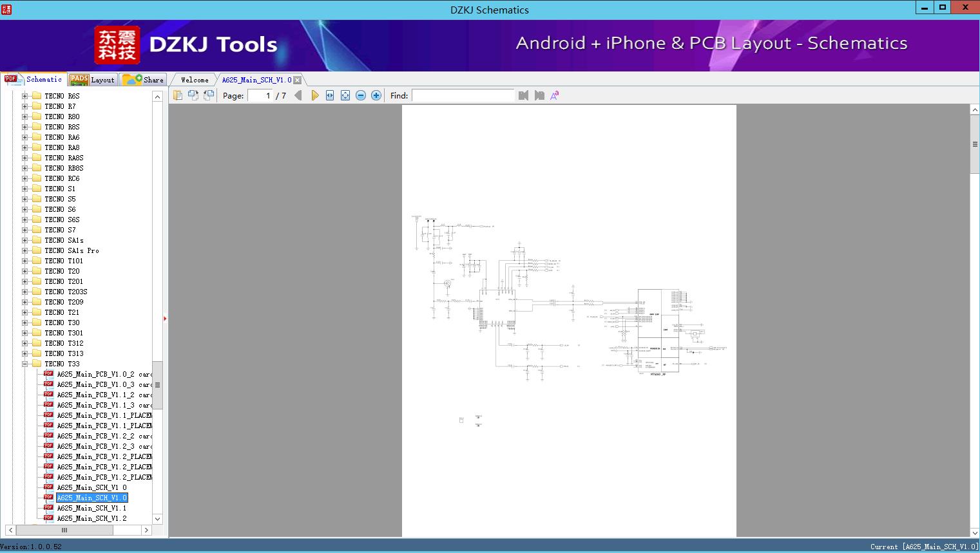Click the document viewer scroll down arrow

pos(975,532)
